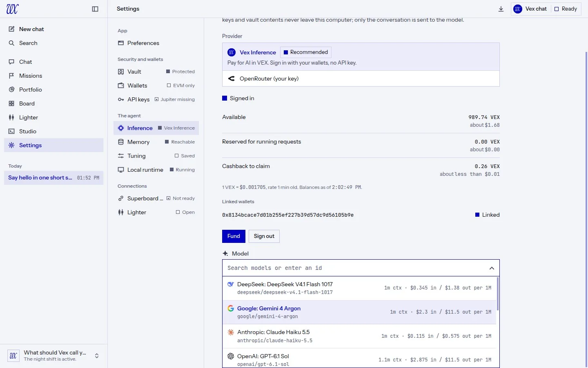Open the 'Say hello in one short s...' chat

tap(53, 178)
